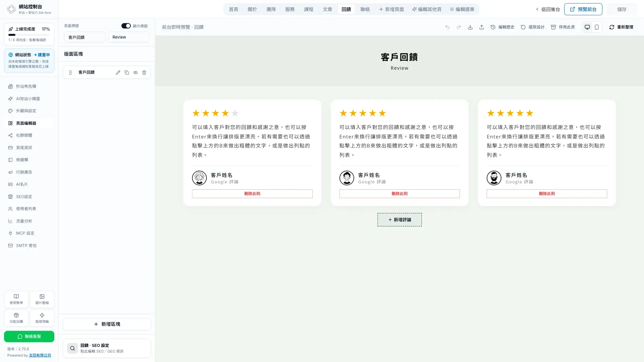Click 新增頁面 button
The height and width of the screenshot is (362, 644).
pos(391,9)
